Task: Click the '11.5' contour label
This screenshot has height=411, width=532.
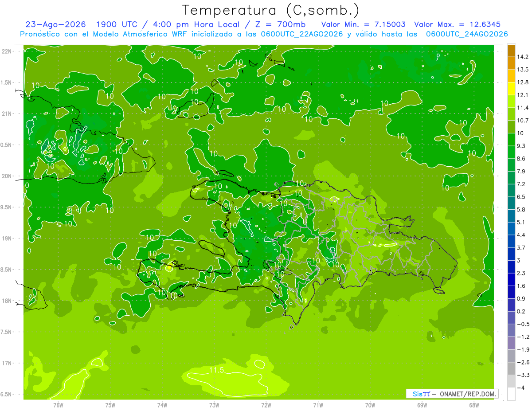Action: click(216, 370)
